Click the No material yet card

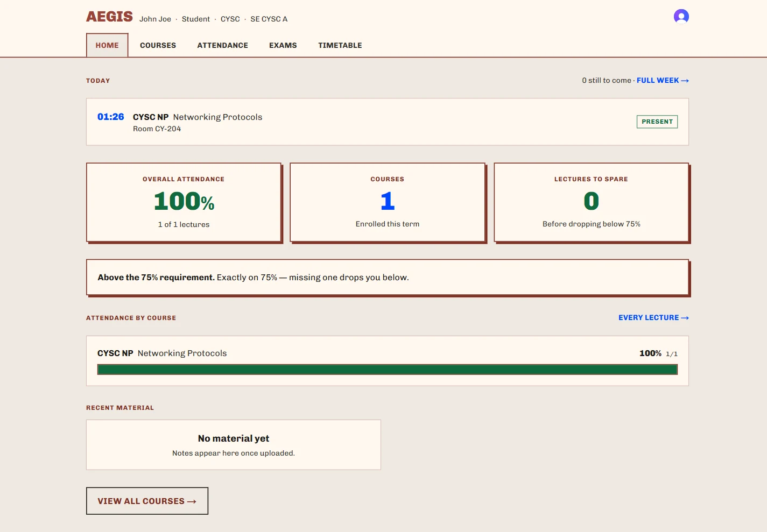pyautogui.click(x=234, y=445)
